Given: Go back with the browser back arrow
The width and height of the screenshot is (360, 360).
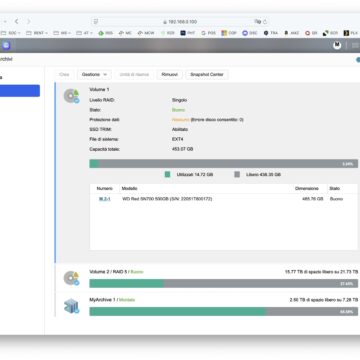Looking at the screenshot, I should [x=16, y=21].
